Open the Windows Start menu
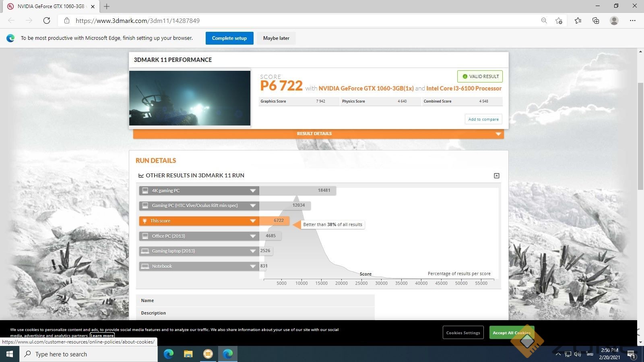The image size is (644, 362). pyautogui.click(x=10, y=354)
